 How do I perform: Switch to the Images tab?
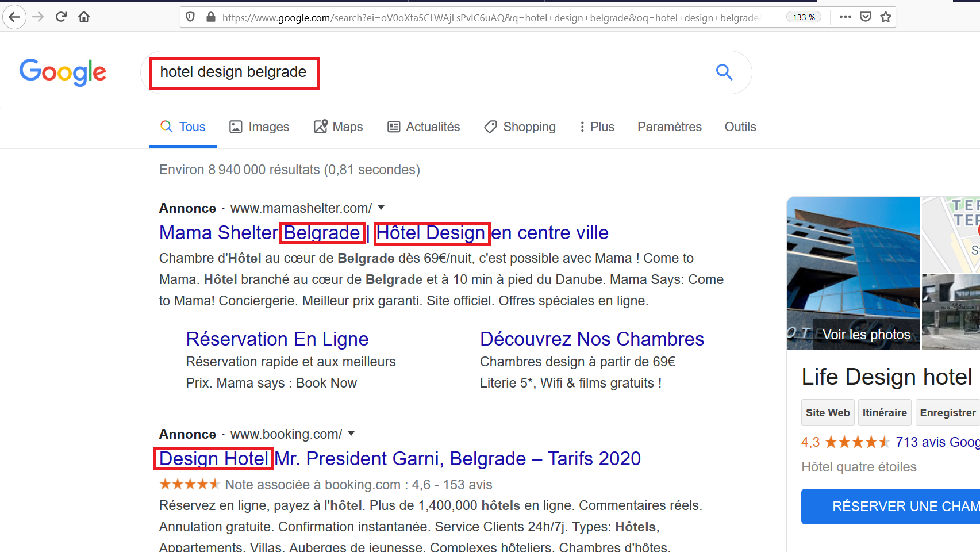[x=259, y=127]
